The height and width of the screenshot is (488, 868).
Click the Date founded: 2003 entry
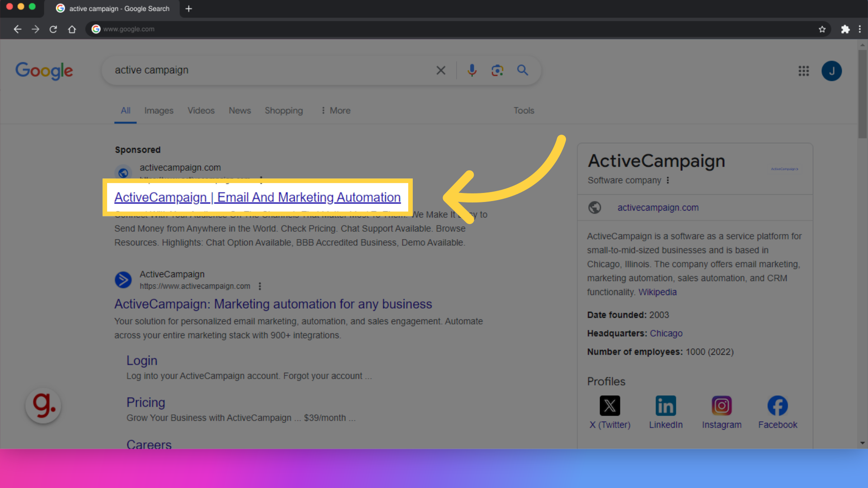click(628, 315)
